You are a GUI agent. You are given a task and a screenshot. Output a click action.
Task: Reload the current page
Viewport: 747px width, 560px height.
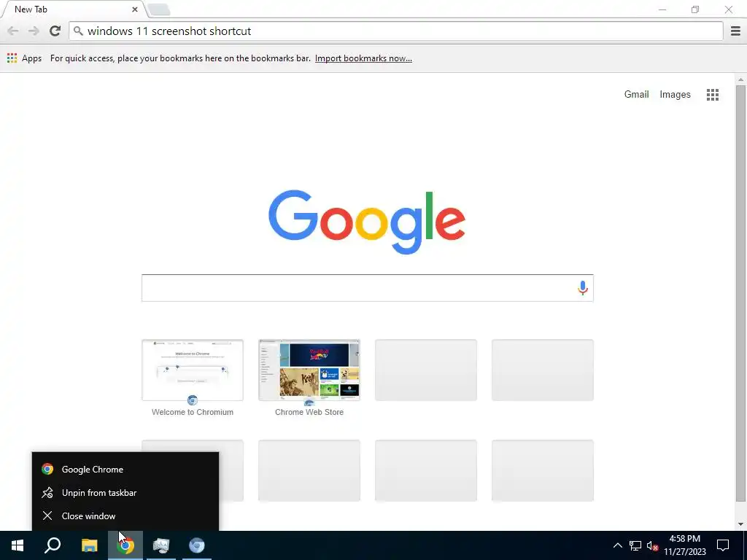point(55,31)
